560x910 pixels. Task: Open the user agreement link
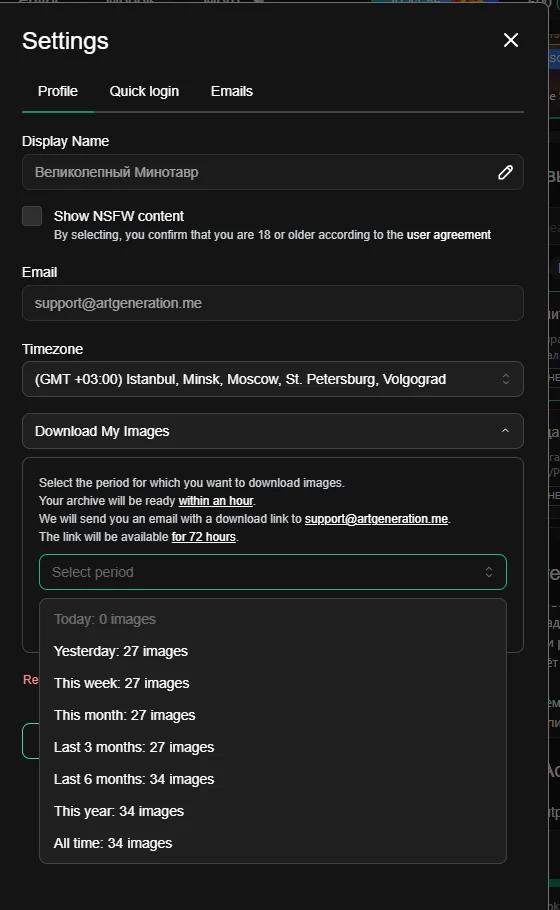pos(449,234)
